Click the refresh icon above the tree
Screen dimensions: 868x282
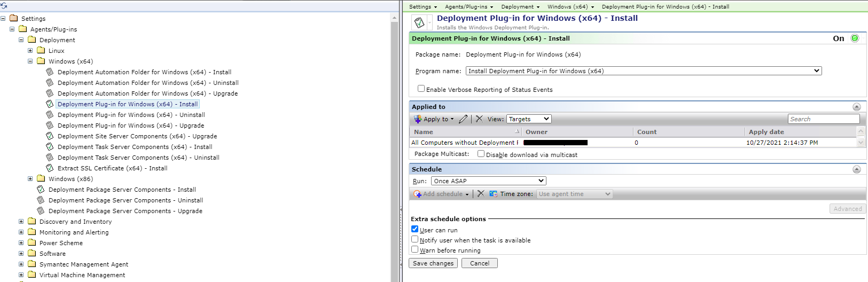[x=4, y=5]
